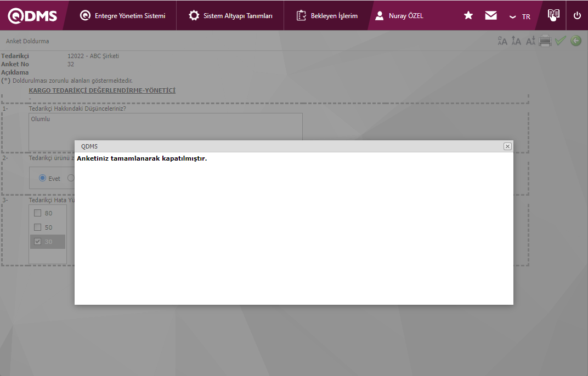Open Nuray ÖZEL user menu
Image resolution: width=588 pixels, height=376 pixels.
[x=399, y=16]
